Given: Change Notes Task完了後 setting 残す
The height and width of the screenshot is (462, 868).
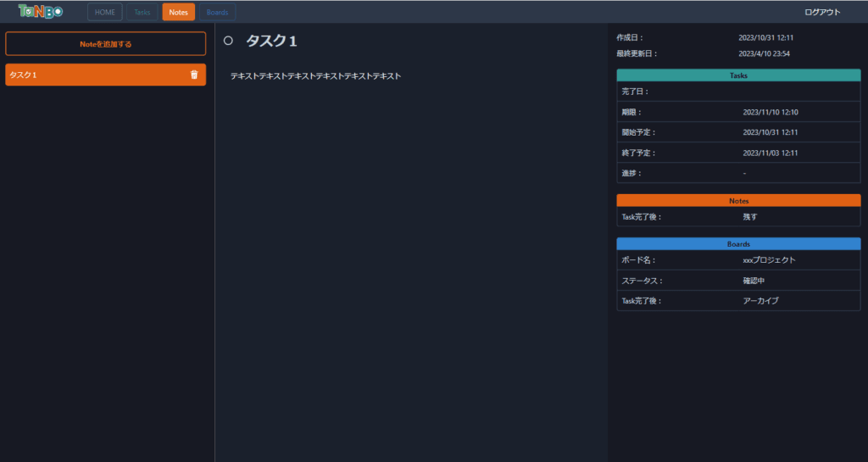Looking at the screenshot, I should [x=749, y=217].
